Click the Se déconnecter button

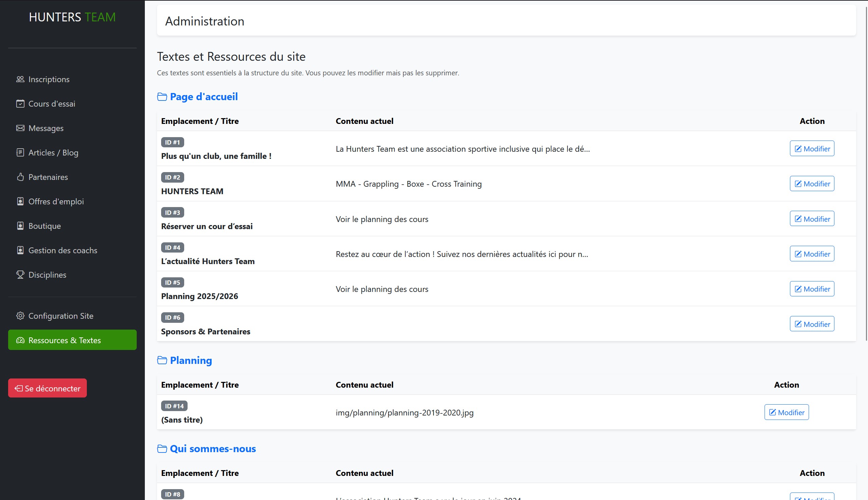[47, 388]
